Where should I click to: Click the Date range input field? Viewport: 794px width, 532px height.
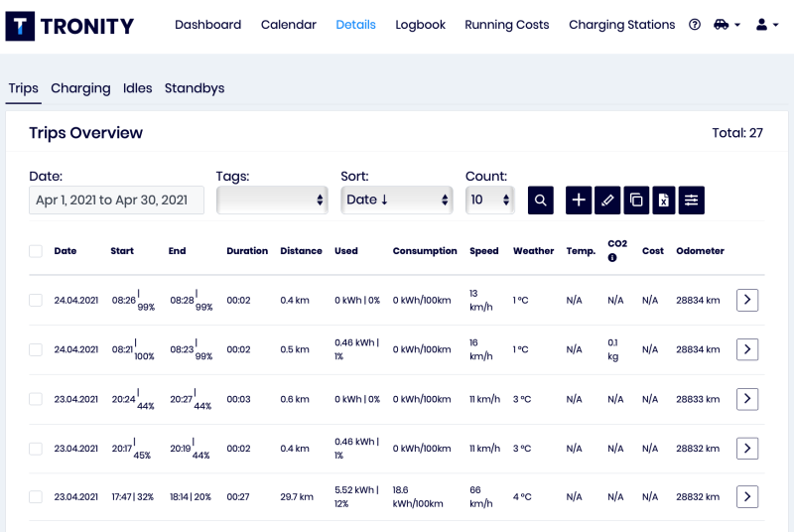click(x=116, y=199)
